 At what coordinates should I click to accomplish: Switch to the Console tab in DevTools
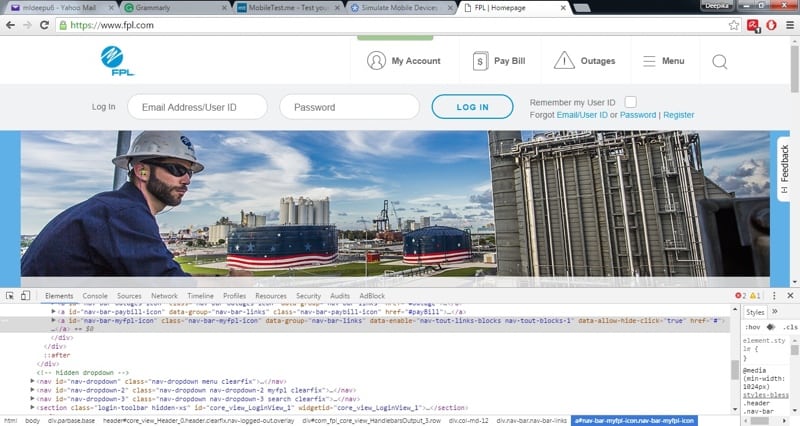[95, 296]
